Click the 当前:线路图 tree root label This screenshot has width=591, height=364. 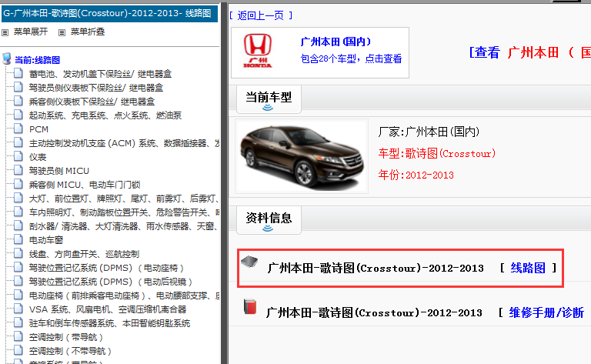37,60
